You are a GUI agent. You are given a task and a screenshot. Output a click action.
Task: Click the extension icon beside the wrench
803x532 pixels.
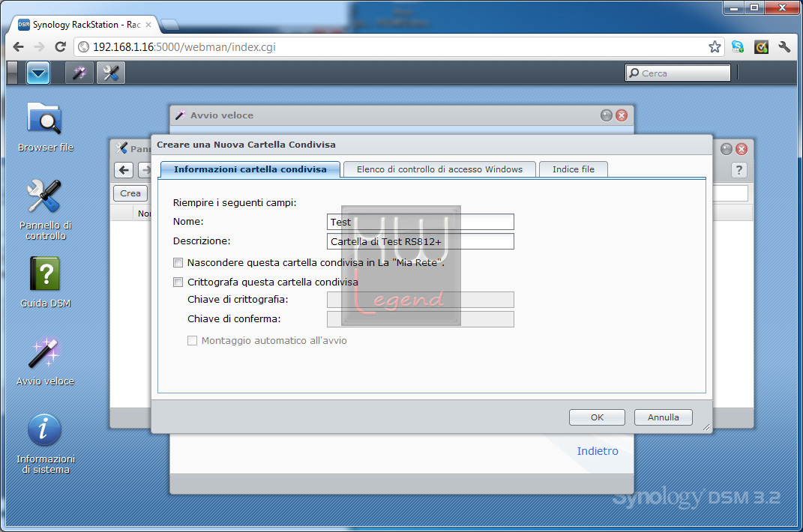point(761,47)
